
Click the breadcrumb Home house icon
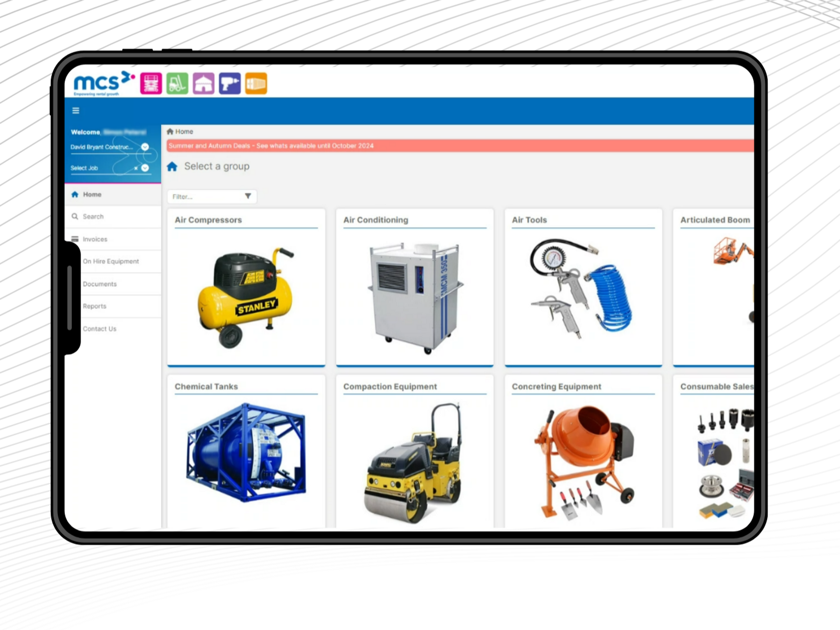(170, 132)
